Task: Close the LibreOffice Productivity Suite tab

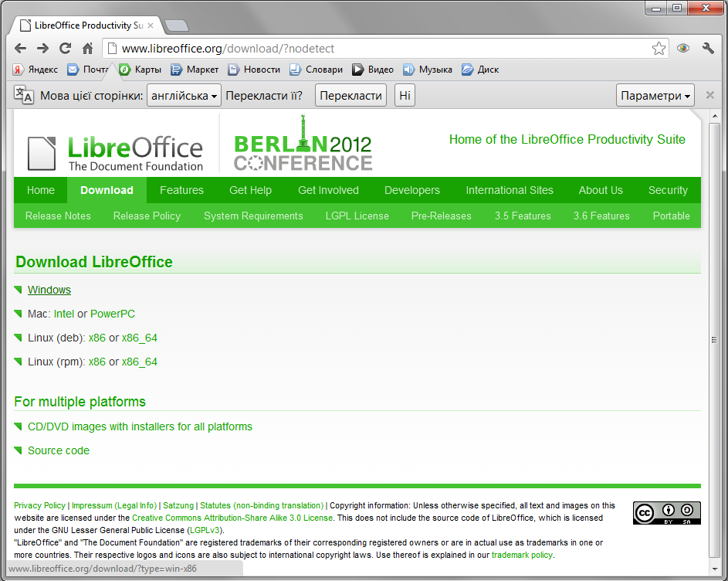Action: pyautogui.click(x=151, y=25)
